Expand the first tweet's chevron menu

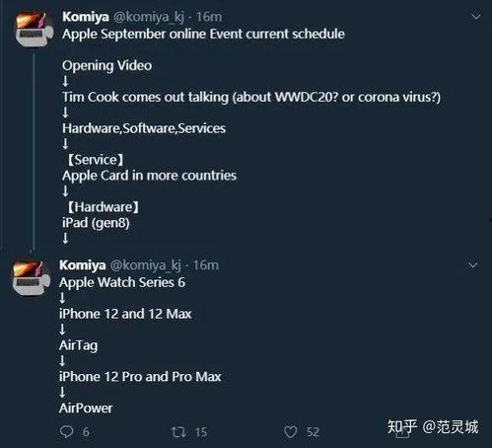pos(476,17)
